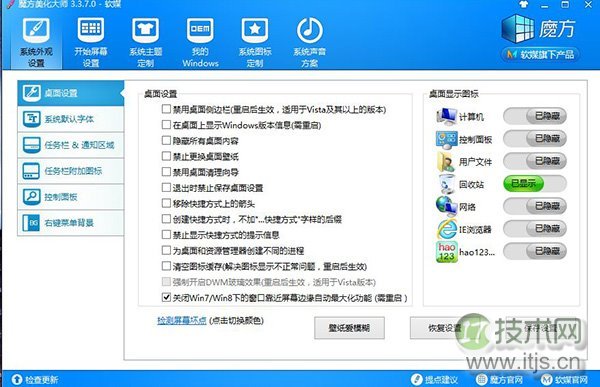Check 隐藏所有桌面内容 option
This screenshot has width=600, height=387.
click(x=166, y=140)
